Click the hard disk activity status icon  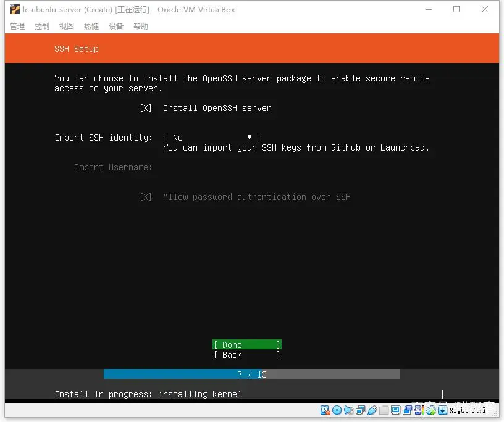coord(325,410)
